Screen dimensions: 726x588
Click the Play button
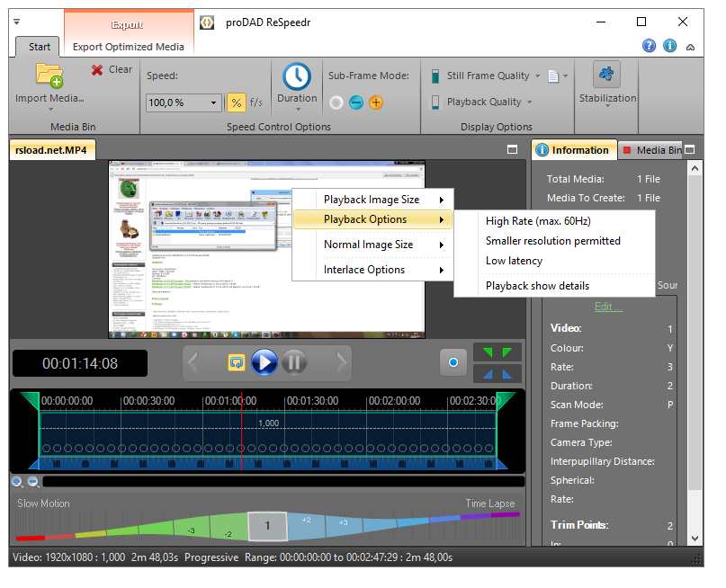(264, 362)
